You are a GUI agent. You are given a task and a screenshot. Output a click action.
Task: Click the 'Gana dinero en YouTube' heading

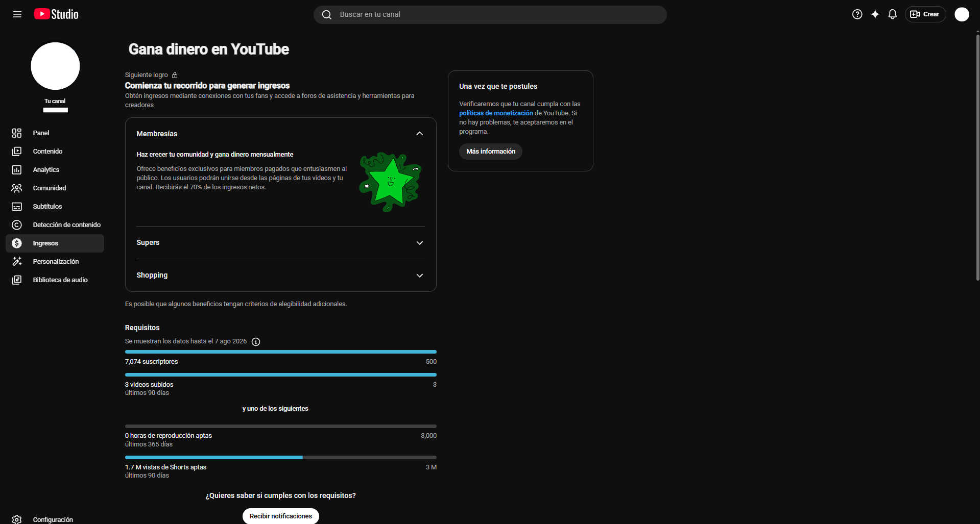click(x=209, y=49)
